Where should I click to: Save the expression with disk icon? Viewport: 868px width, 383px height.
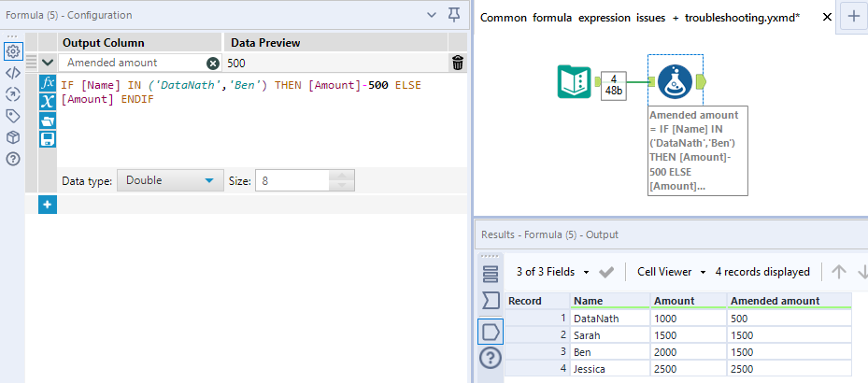48,138
